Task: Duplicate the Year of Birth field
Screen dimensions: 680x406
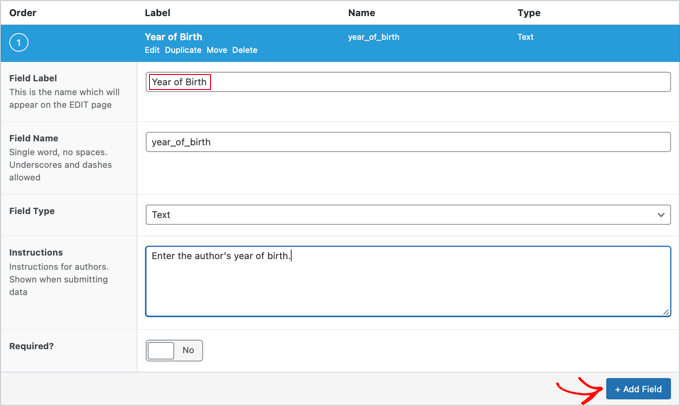Action: point(183,50)
